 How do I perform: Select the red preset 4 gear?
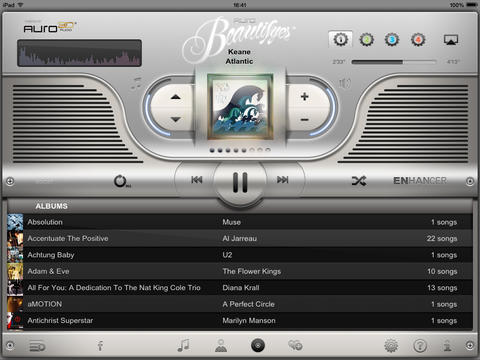coord(418,40)
